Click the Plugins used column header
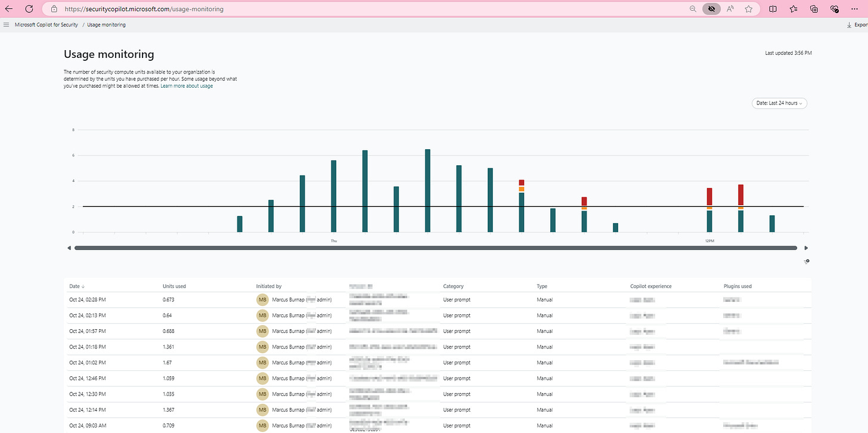This screenshot has height=433, width=868. click(x=737, y=286)
